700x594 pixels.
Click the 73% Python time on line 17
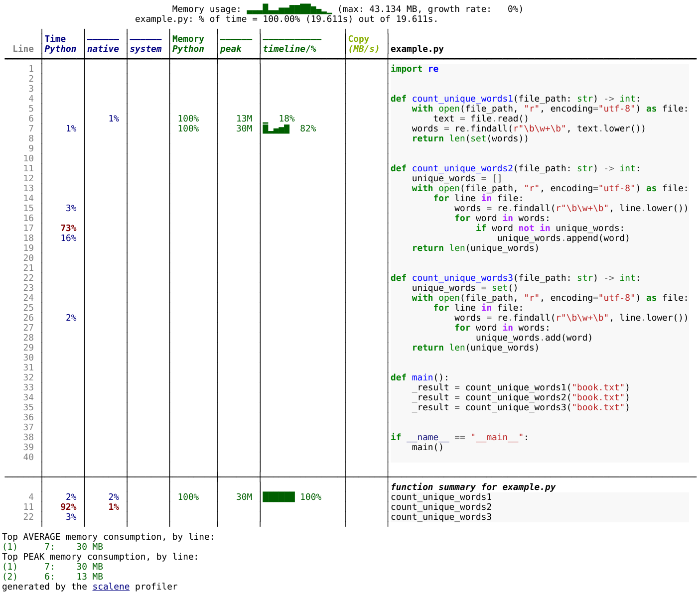(x=68, y=228)
